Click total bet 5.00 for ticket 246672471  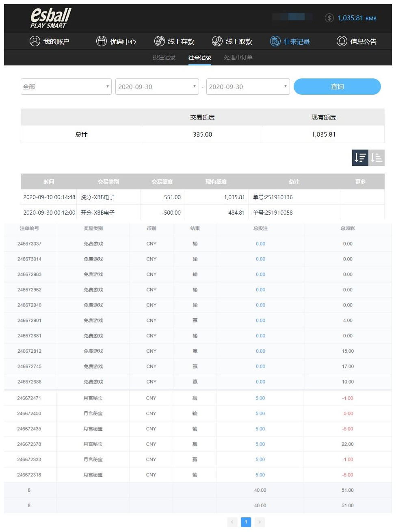pos(260,398)
